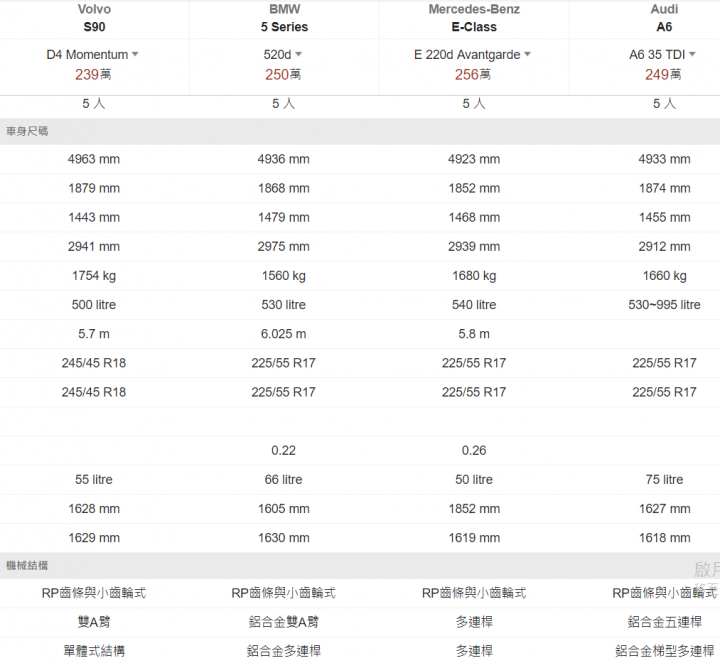Click the 4923 mm length value
Viewport: 720px width, 663px height.
click(x=474, y=159)
